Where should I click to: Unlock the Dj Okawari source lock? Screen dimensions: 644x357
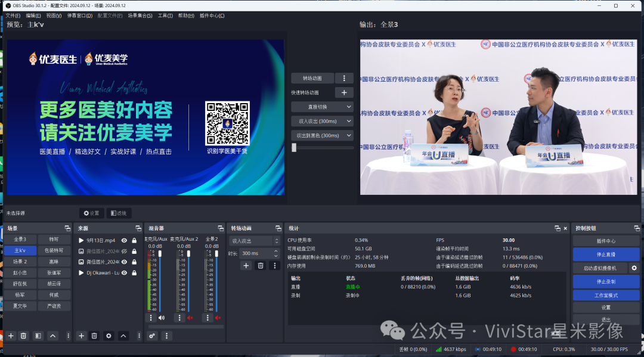point(134,273)
